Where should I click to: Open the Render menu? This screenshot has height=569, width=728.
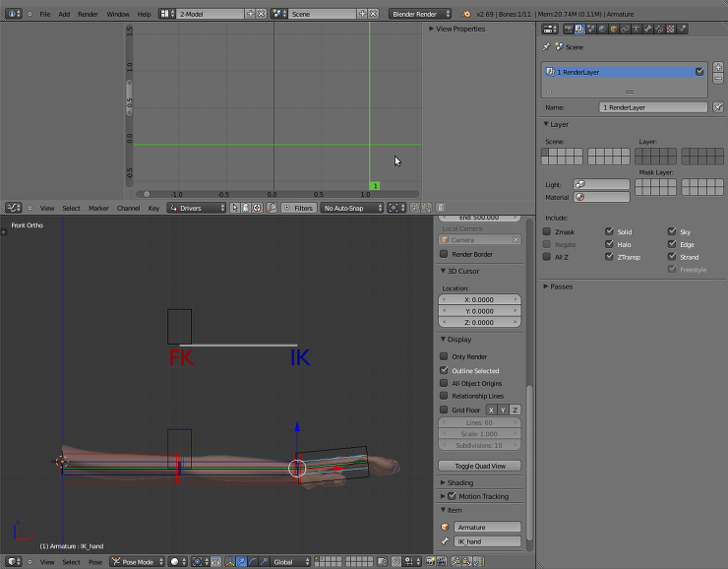tap(88, 15)
